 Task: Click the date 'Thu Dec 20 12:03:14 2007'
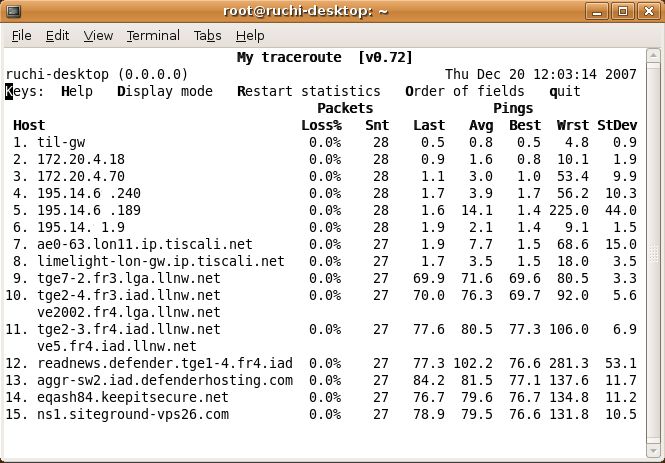click(x=541, y=75)
